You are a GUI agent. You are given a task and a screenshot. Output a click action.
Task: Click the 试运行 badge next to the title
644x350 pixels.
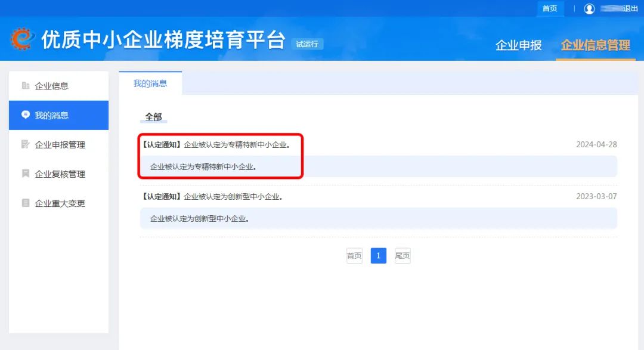tap(308, 44)
